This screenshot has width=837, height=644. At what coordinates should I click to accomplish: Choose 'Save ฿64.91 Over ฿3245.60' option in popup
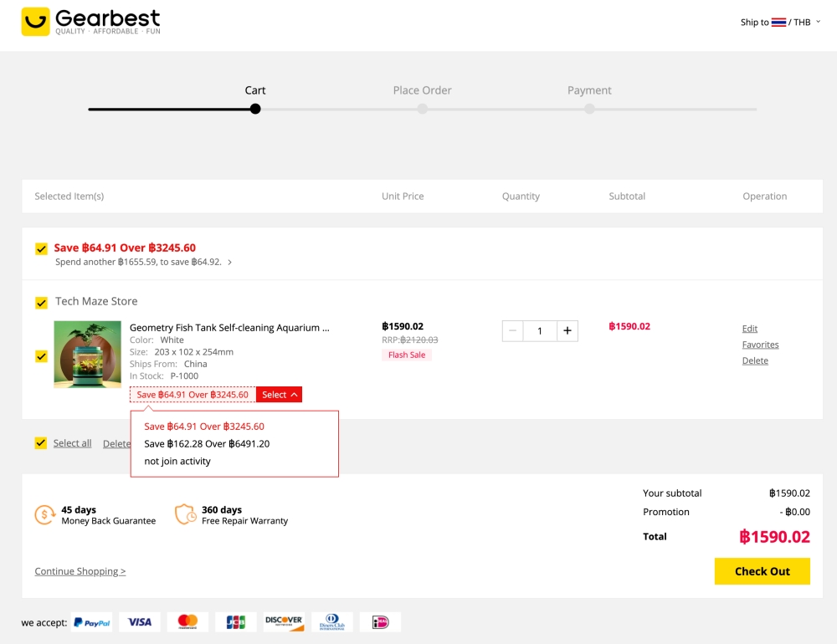pos(204,427)
